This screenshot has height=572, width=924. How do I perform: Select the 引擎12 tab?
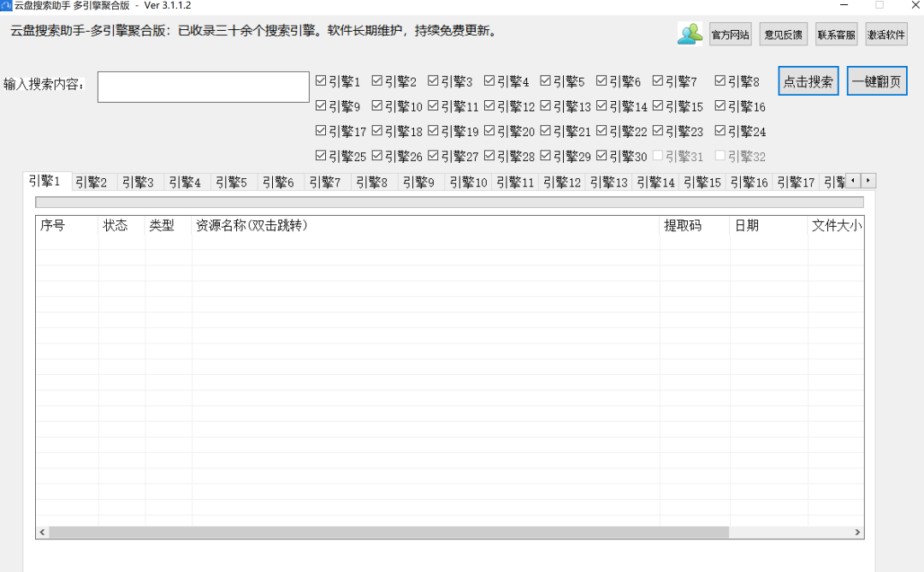coord(561,182)
